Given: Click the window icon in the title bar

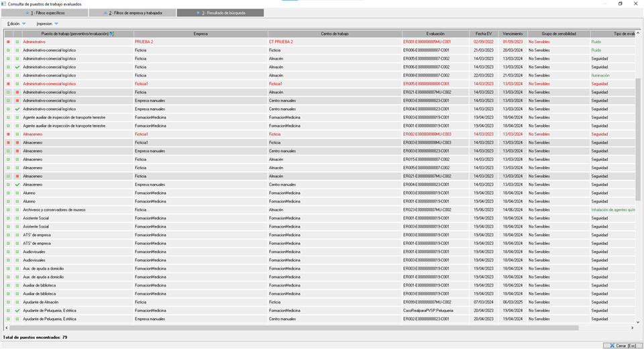Looking at the screenshot, I should [x=4, y=3].
